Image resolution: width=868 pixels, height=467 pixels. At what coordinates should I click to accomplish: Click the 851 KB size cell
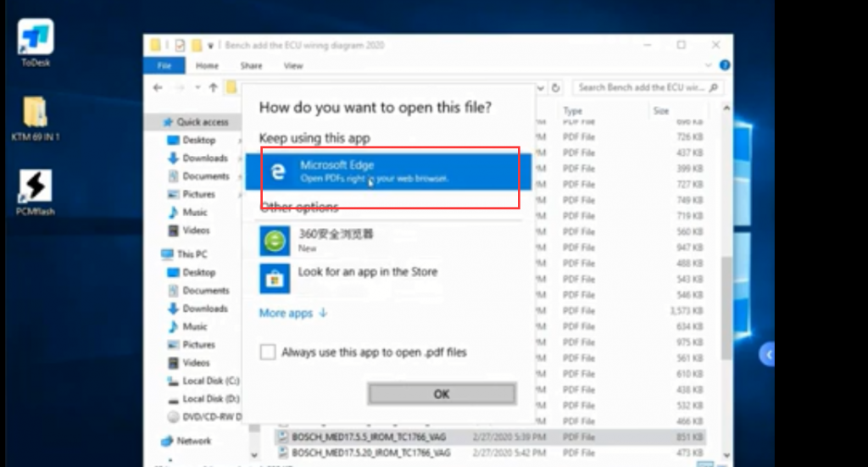[x=689, y=437]
